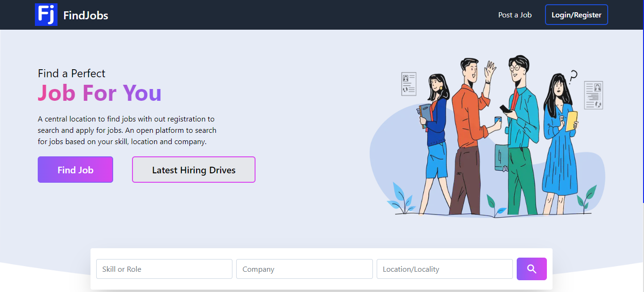This screenshot has width=644, height=292.
Task: Click the Login/Register button
Action: (576, 15)
